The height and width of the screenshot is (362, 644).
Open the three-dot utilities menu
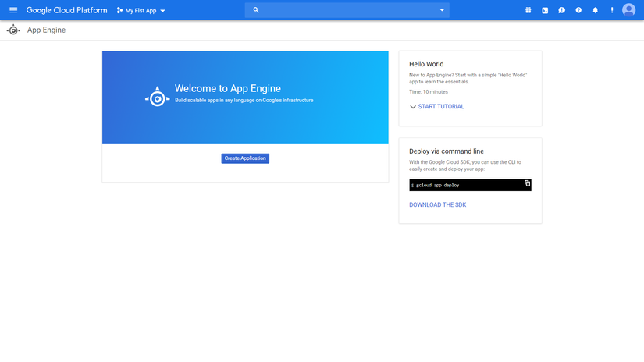pyautogui.click(x=612, y=10)
